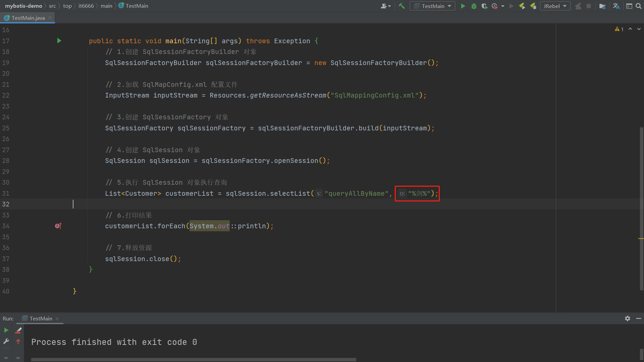The height and width of the screenshot is (362, 644).
Task: Expand more actions in the left Run toolbar
Action: [6, 358]
